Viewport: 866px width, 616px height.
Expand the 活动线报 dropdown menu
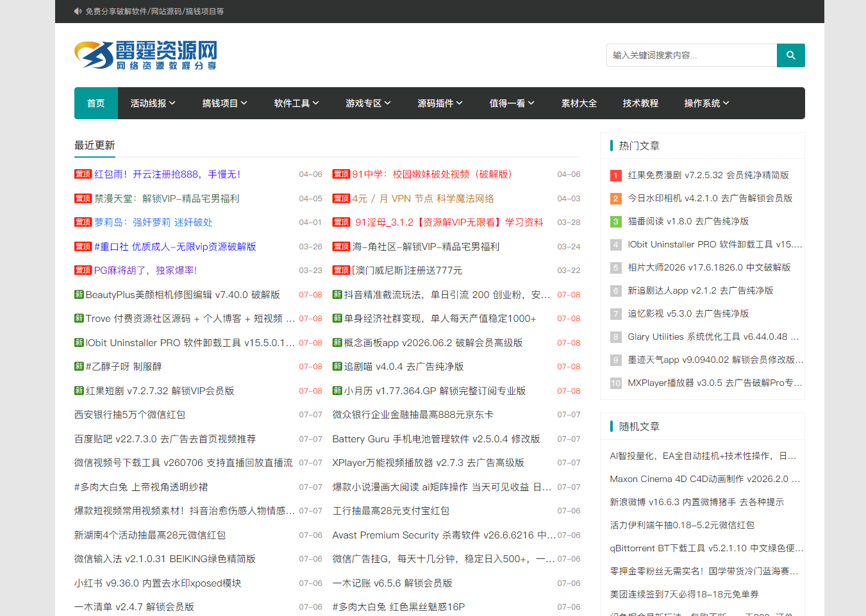click(x=153, y=103)
